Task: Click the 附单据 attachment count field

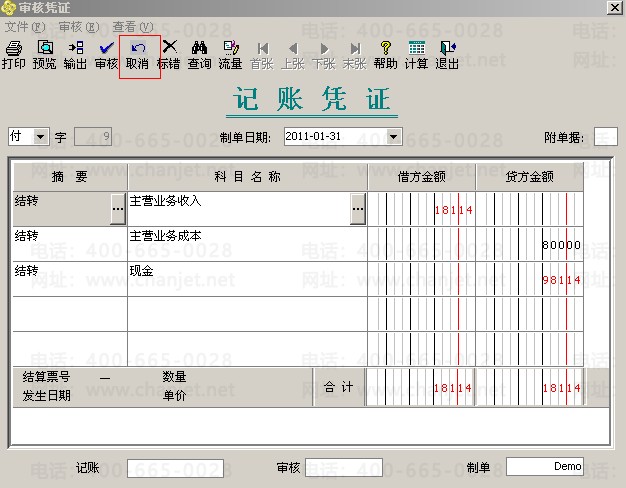Action: (605, 136)
